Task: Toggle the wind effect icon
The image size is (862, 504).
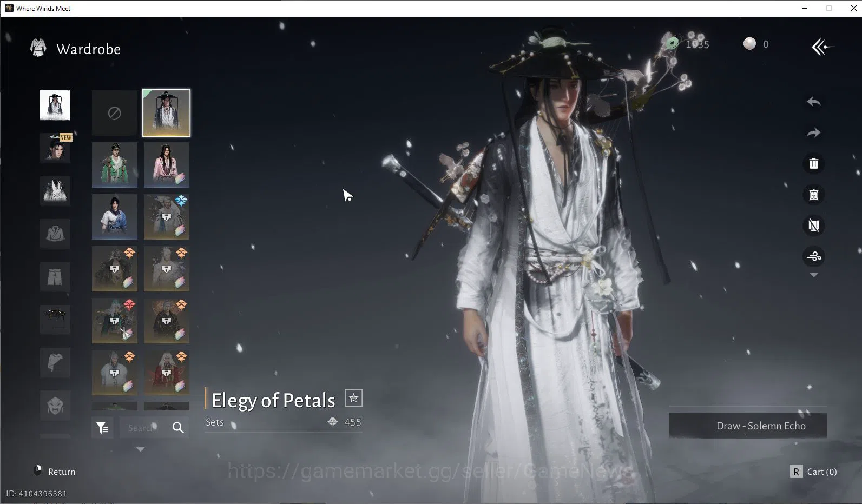Action: tap(814, 256)
